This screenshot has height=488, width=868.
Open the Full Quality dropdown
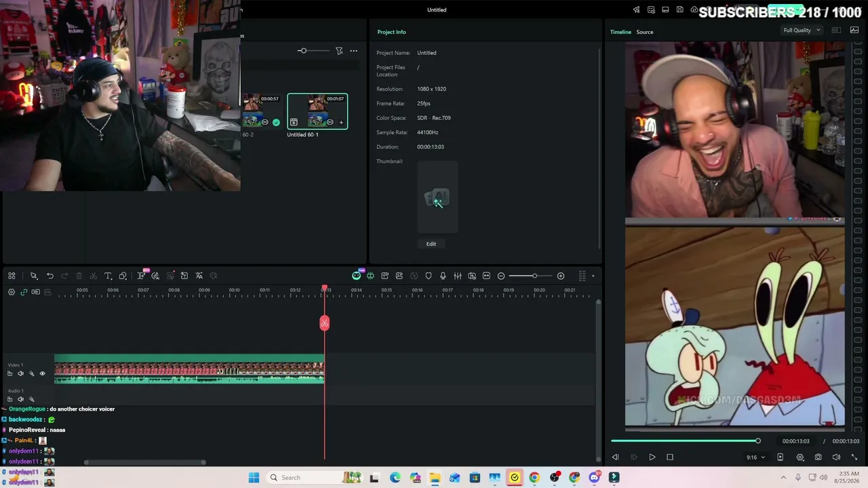802,30
